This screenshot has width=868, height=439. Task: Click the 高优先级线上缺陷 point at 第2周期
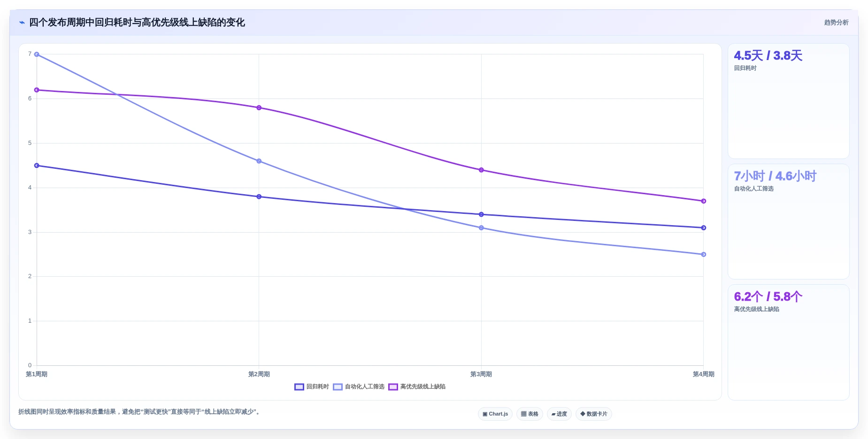259,108
